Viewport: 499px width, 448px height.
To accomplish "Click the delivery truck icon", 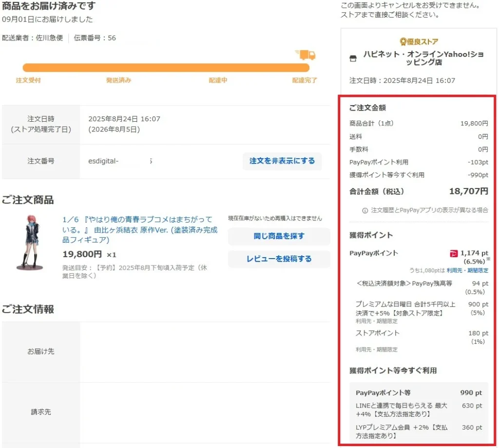I will (305, 55).
